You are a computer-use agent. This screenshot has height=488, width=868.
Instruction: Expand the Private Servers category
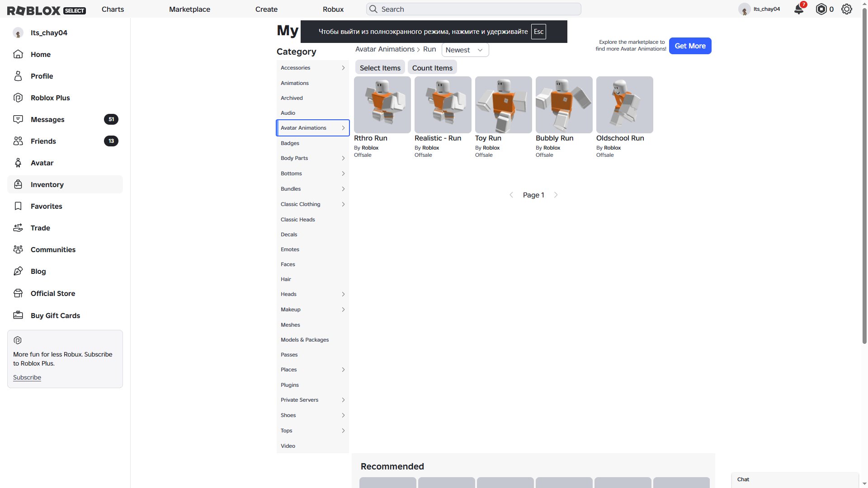313,400
